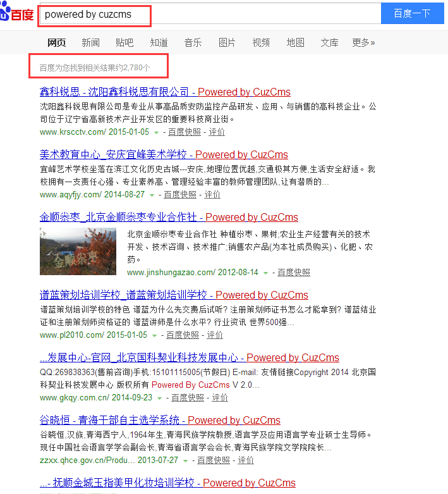Click the zzxx.qhce.gov.cn/Produ... URL text
The width and height of the screenshot is (448, 494).
(87, 460)
